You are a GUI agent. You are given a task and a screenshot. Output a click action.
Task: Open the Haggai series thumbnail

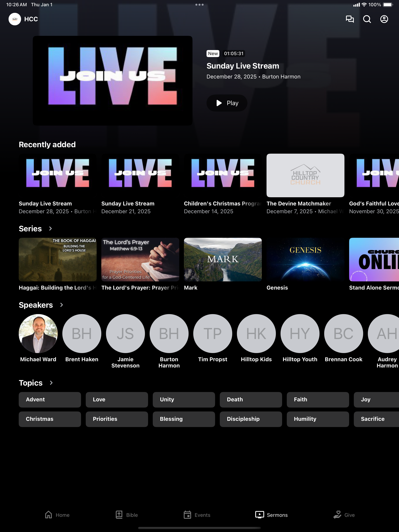coord(58,260)
